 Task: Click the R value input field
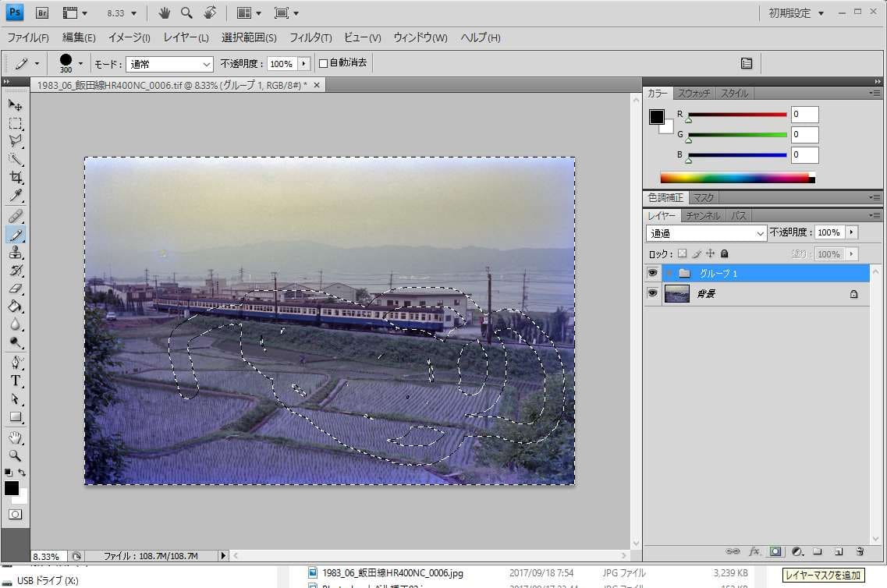(x=804, y=115)
